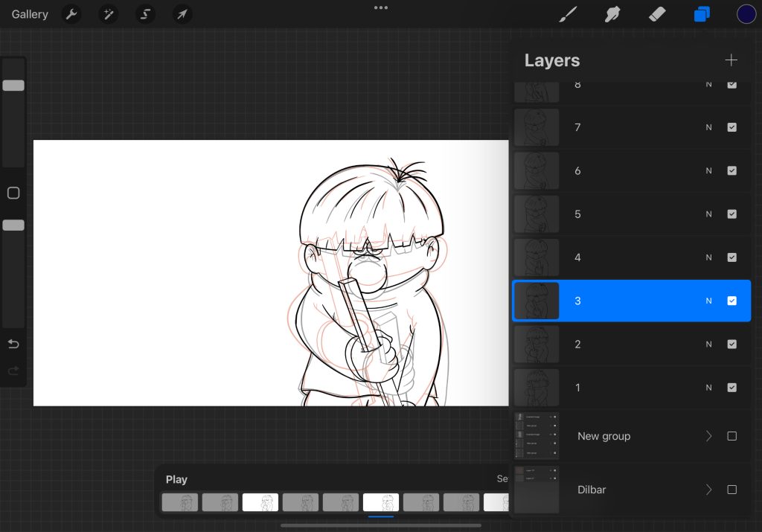Open the Actions wrench menu
This screenshot has height=532, width=762.
(x=71, y=14)
